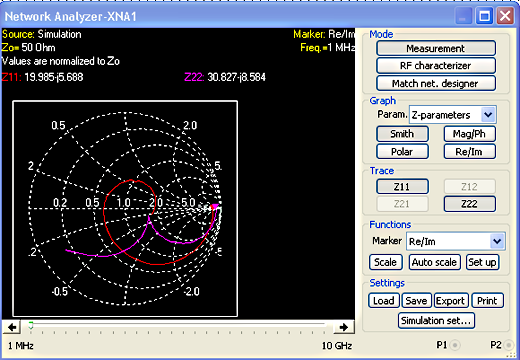Click the Save settings button
Viewport: 520px width, 360px height.
(x=417, y=301)
